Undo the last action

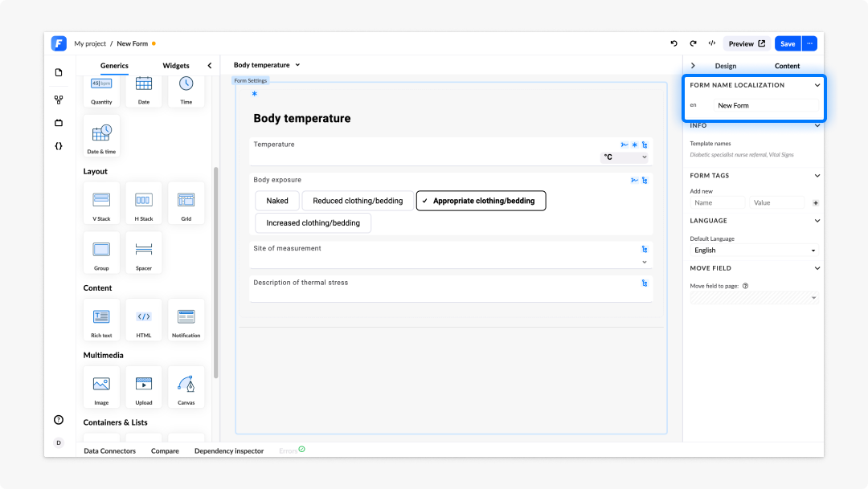[x=674, y=43]
